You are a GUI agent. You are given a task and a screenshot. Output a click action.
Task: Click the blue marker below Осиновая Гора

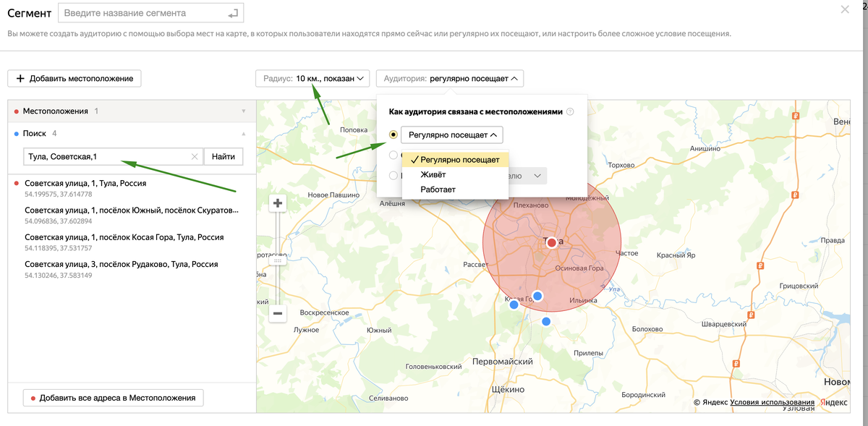click(537, 296)
